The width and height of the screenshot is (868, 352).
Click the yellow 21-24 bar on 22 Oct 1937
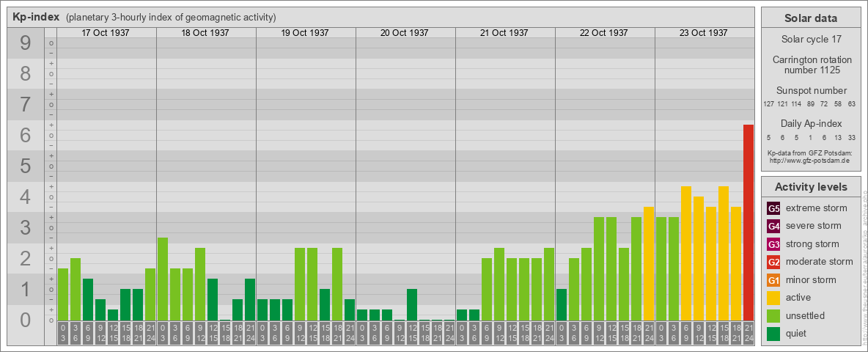click(649, 263)
